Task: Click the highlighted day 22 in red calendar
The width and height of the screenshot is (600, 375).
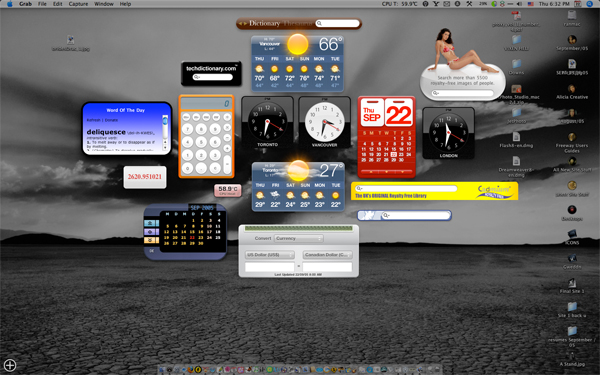Action: [x=394, y=155]
